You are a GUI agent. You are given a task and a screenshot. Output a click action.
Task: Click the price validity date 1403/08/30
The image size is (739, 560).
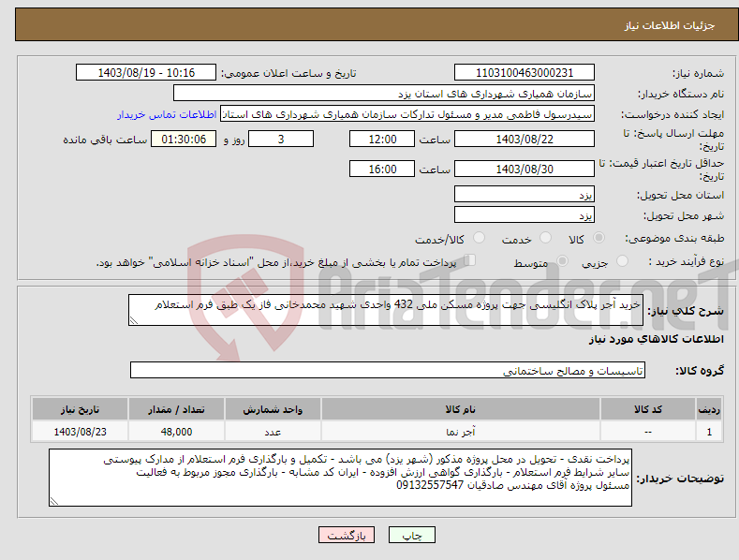[525, 169]
